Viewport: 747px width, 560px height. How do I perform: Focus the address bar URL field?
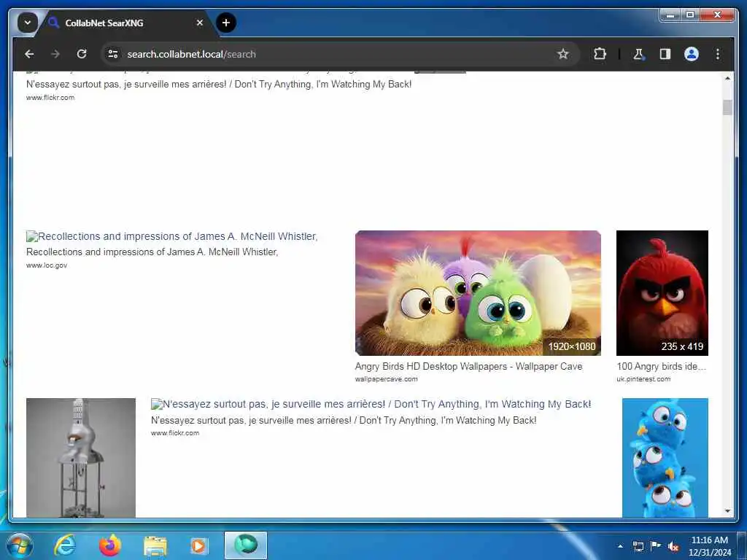(x=333, y=54)
